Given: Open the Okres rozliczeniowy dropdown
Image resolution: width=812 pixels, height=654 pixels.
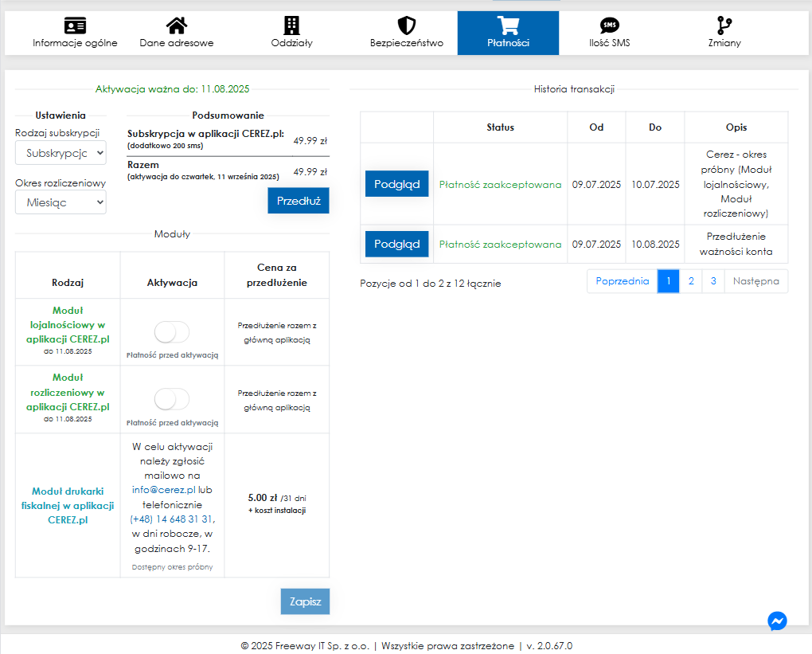Looking at the screenshot, I should coord(61,202).
